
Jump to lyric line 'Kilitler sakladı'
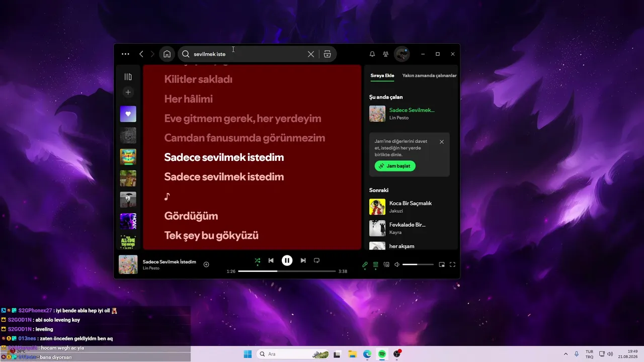pos(198,79)
